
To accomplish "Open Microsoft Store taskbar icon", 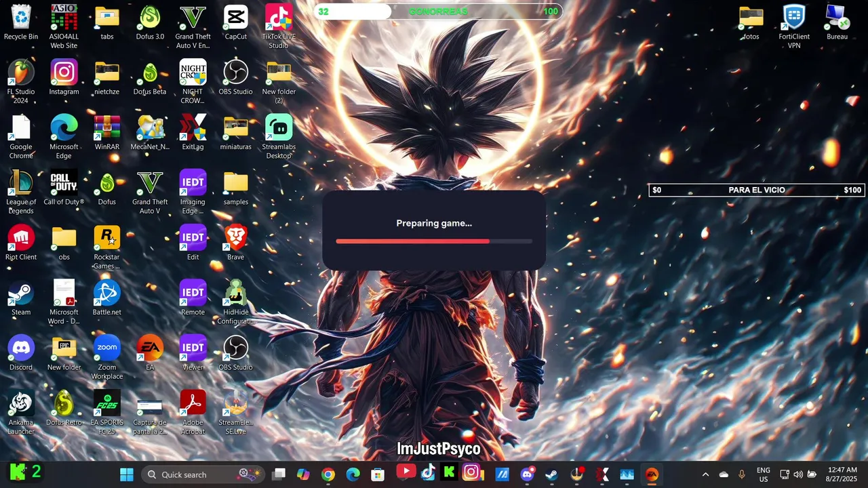I will 378,474.
